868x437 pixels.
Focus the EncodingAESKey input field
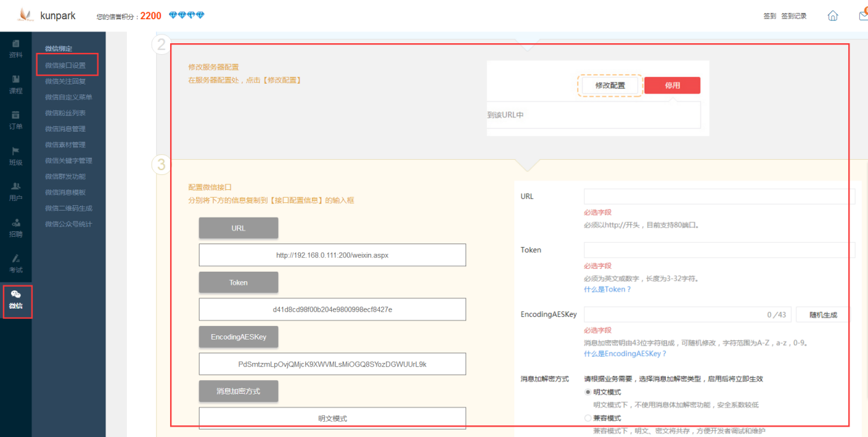click(x=672, y=315)
